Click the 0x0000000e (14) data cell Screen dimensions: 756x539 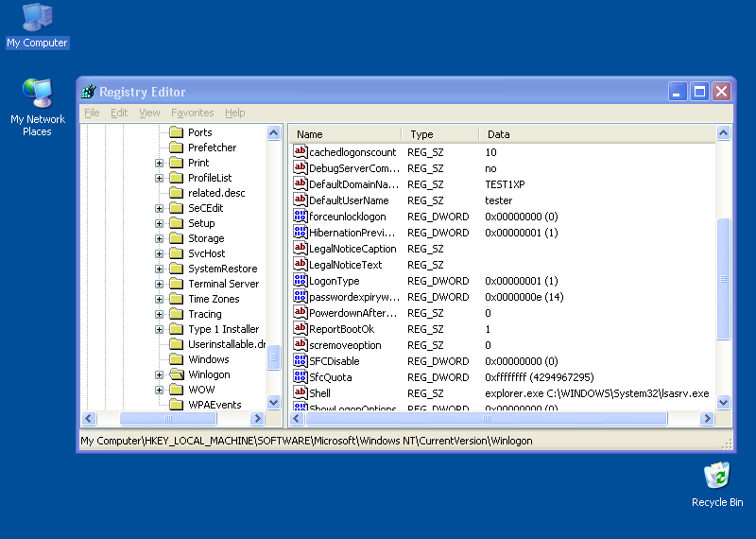pos(524,297)
